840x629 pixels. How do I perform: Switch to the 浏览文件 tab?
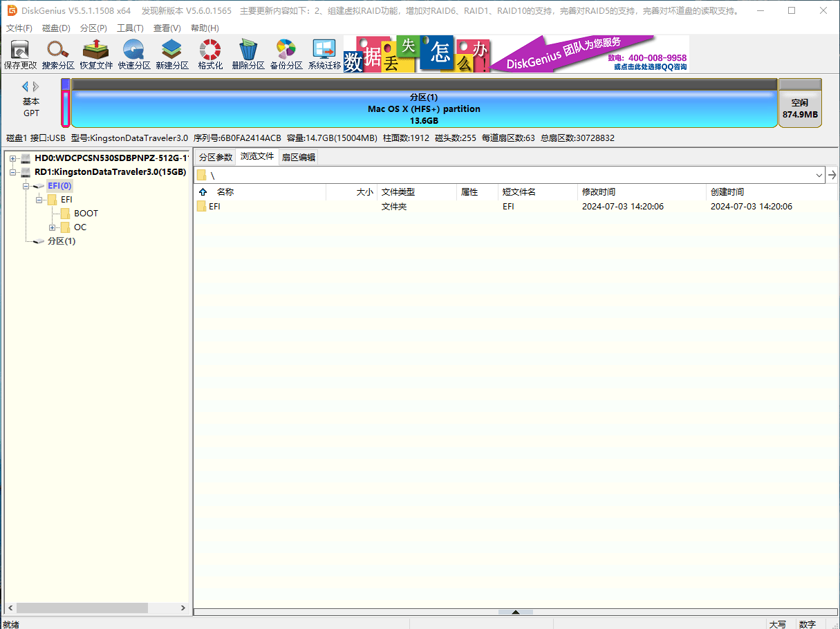click(257, 157)
